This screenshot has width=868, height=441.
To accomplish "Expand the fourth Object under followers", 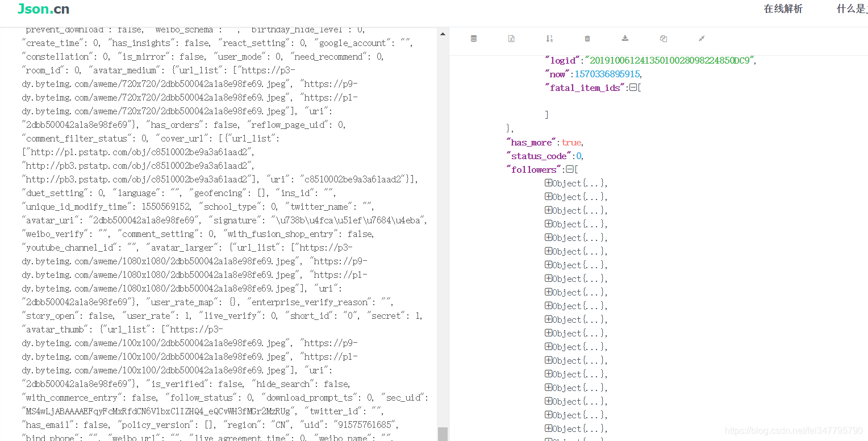I will tap(548, 224).
